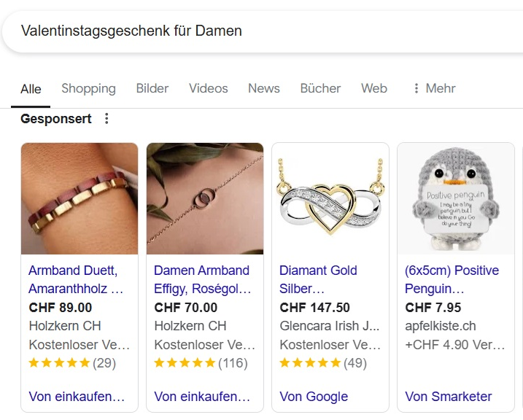
Task: Click the crochet penguin product image
Action: (x=456, y=198)
